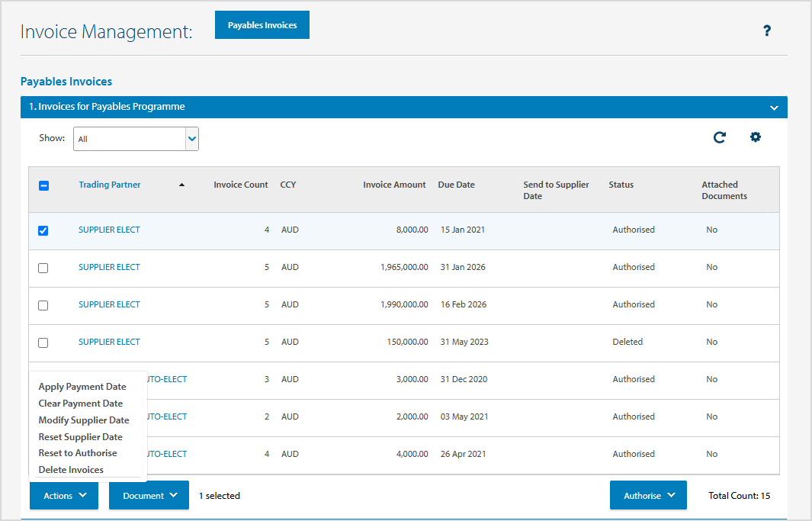
Task: Click the Invoice Count column header
Action: click(241, 185)
